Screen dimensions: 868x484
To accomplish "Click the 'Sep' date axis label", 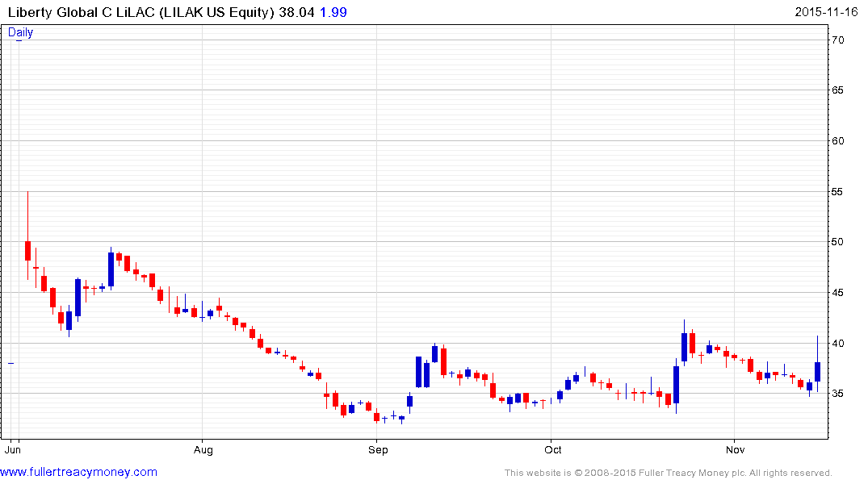I will pos(378,449).
